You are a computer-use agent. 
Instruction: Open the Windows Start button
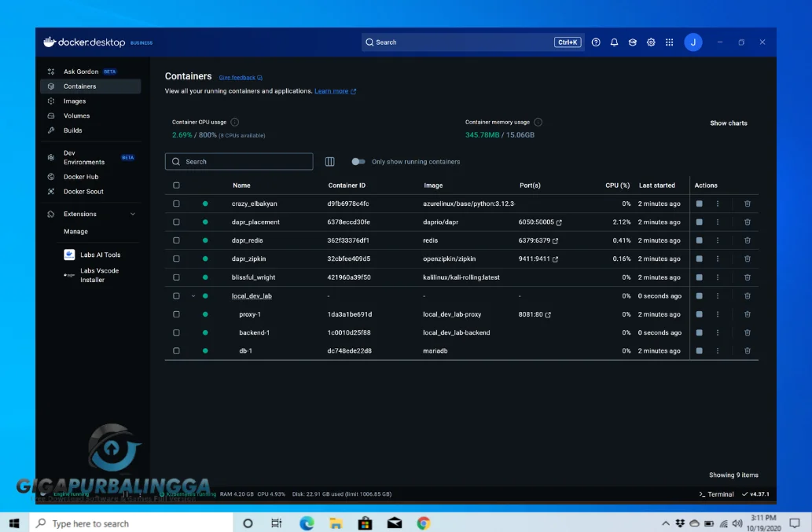click(x=14, y=523)
